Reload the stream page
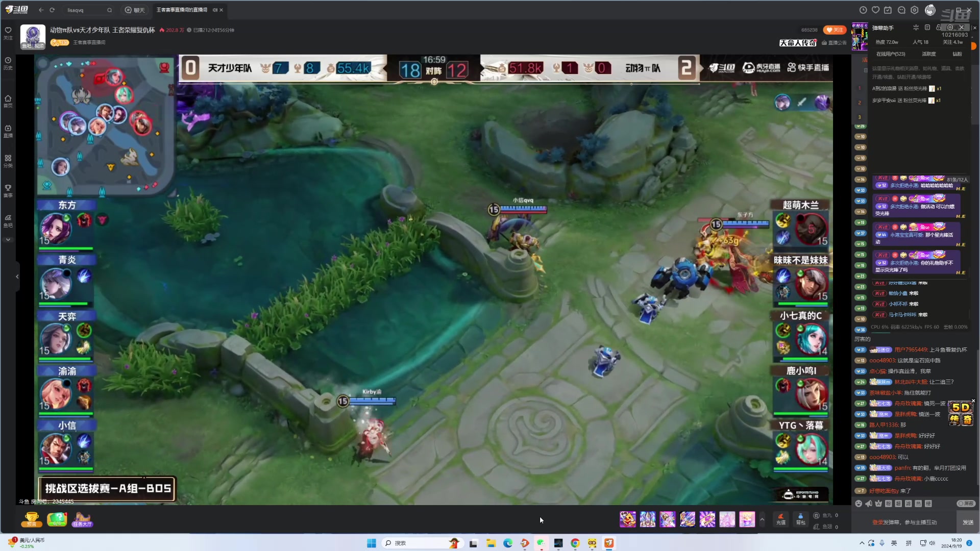This screenshot has height=551, width=980. click(52, 10)
